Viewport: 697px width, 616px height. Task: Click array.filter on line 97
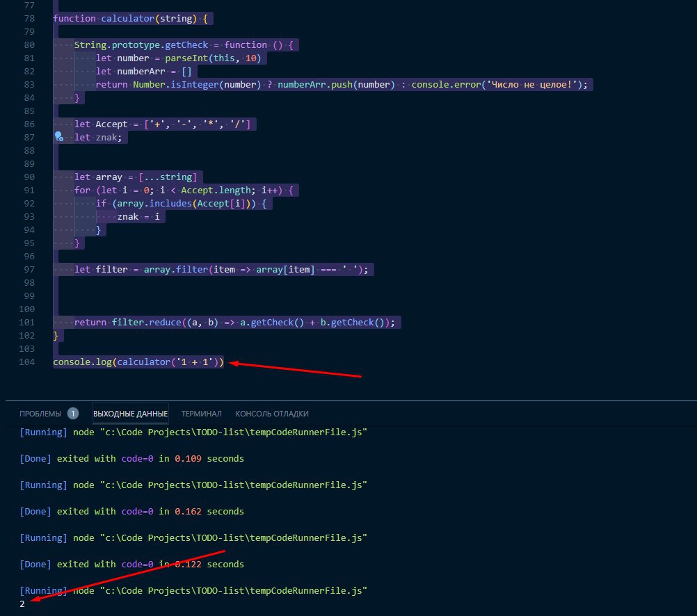[175, 269]
